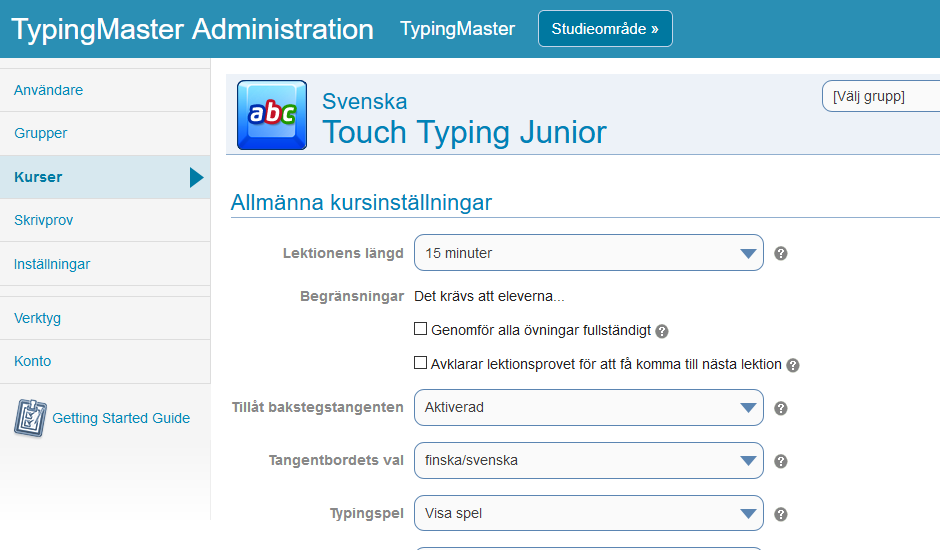940x550 pixels.
Task: Open Grupper in the sidebar
Action: coord(105,133)
